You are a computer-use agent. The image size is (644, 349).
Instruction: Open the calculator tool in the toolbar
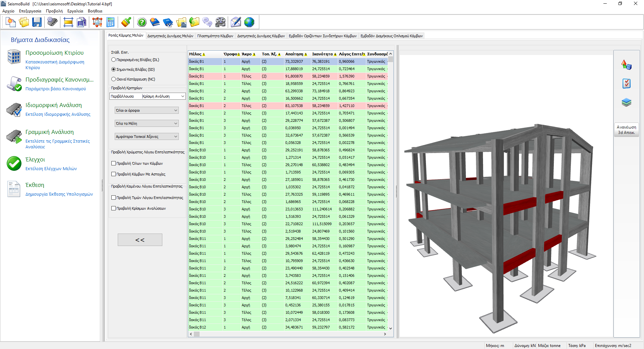[110, 22]
